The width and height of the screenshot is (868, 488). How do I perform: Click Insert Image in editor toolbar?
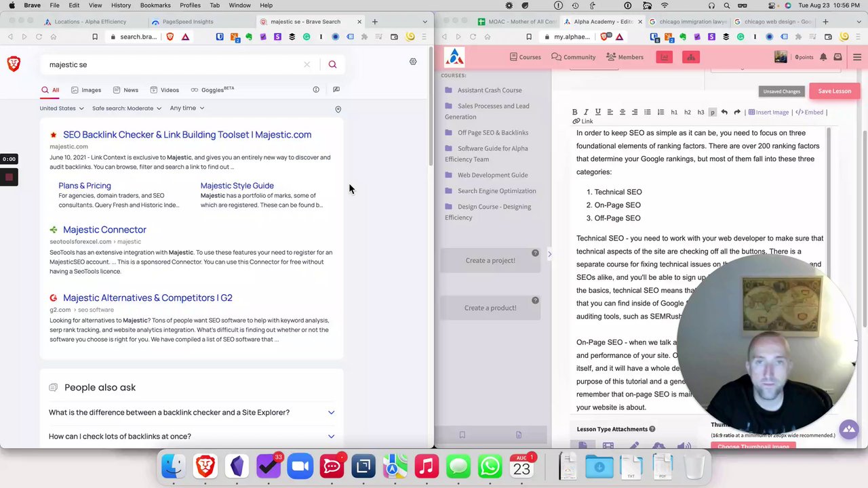(768, 113)
